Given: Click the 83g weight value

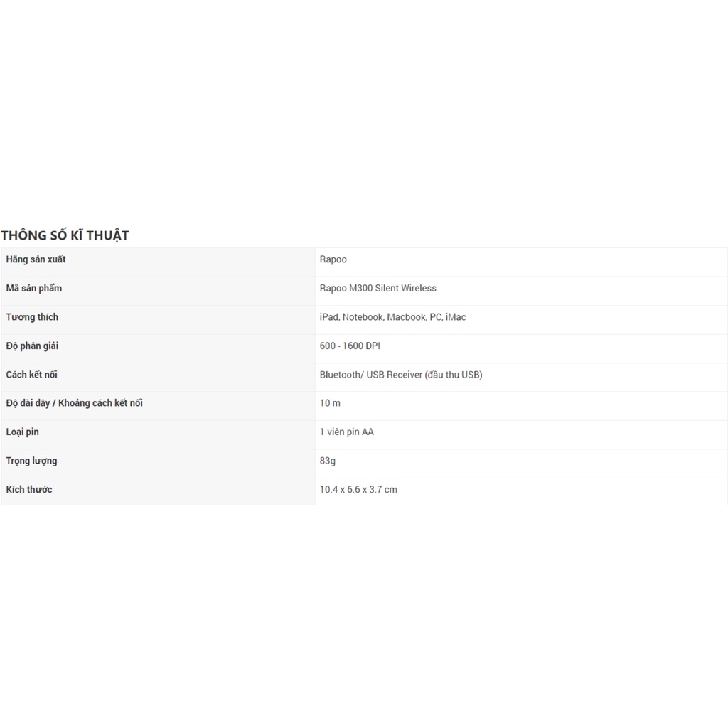Looking at the screenshot, I should [328, 461].
